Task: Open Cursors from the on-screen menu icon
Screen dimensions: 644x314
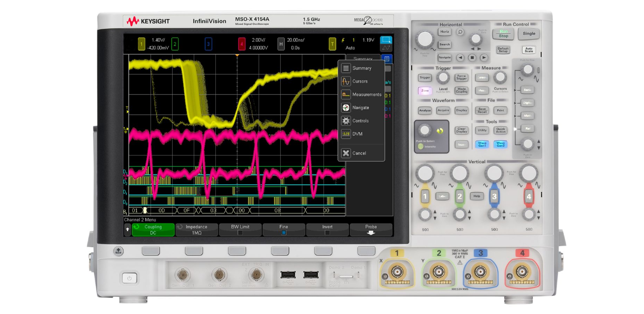Action: pyautogui.click(x=346, y=81)
